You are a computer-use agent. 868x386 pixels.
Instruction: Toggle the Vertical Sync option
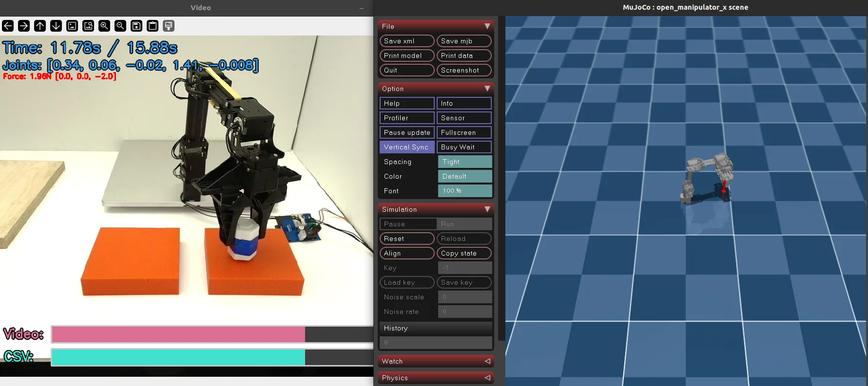pyautogui.click(x=407, y=147)
